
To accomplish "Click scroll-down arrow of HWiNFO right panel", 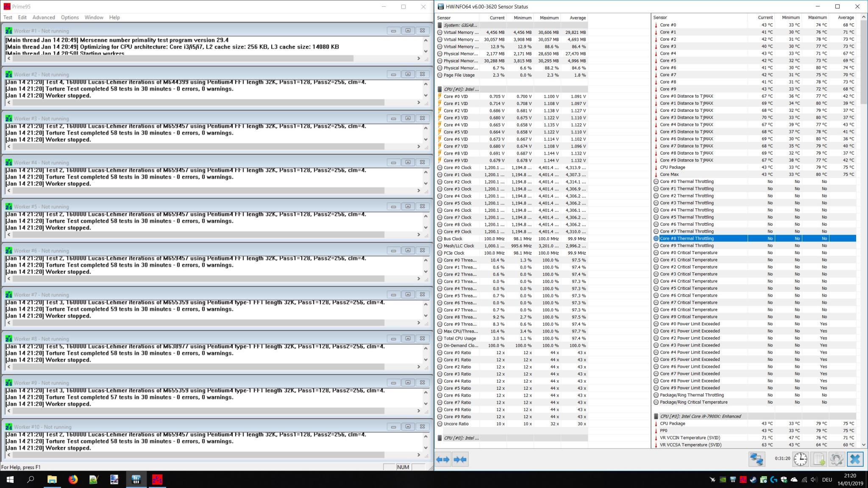I will 864,445.
